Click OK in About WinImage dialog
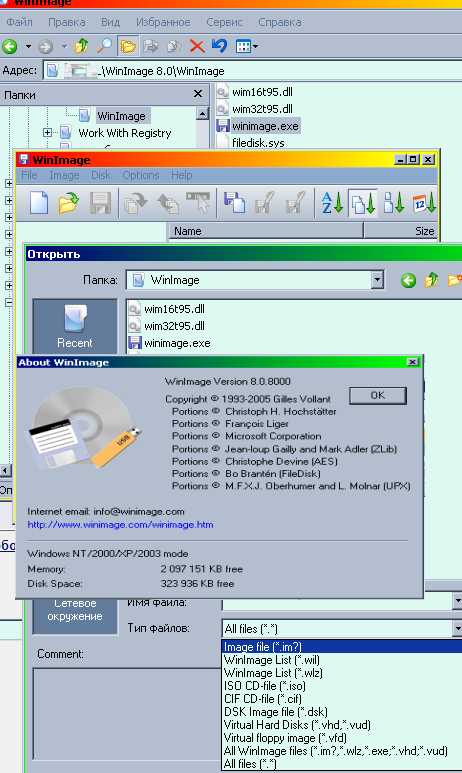This screenshot has height=773, width=462. pyautogui.click(x=378, y=395)
